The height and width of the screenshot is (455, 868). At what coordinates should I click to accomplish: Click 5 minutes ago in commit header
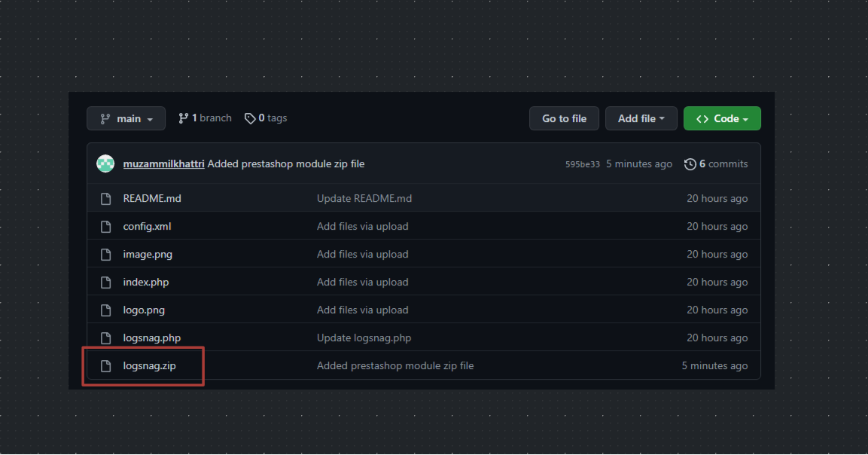[639, 164]
